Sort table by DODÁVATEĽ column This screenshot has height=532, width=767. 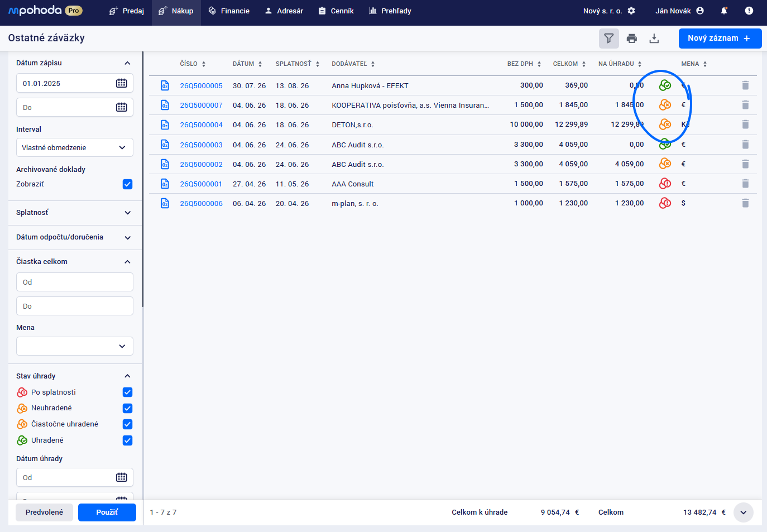[353, 64]
